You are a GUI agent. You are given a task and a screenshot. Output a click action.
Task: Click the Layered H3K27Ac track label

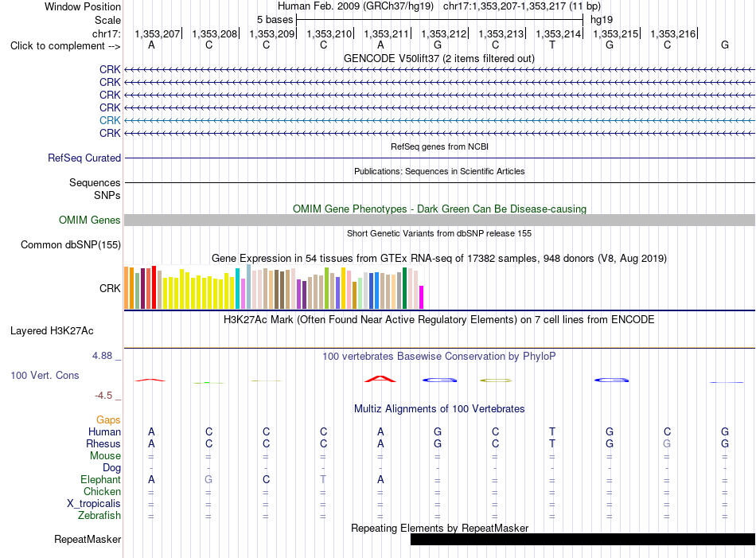tap(52, 331)
